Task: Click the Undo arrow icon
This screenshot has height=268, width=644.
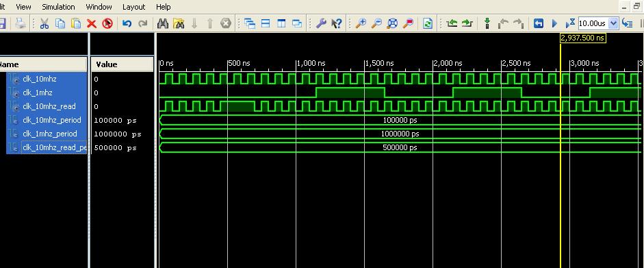Action: click(x=127, y=23)
